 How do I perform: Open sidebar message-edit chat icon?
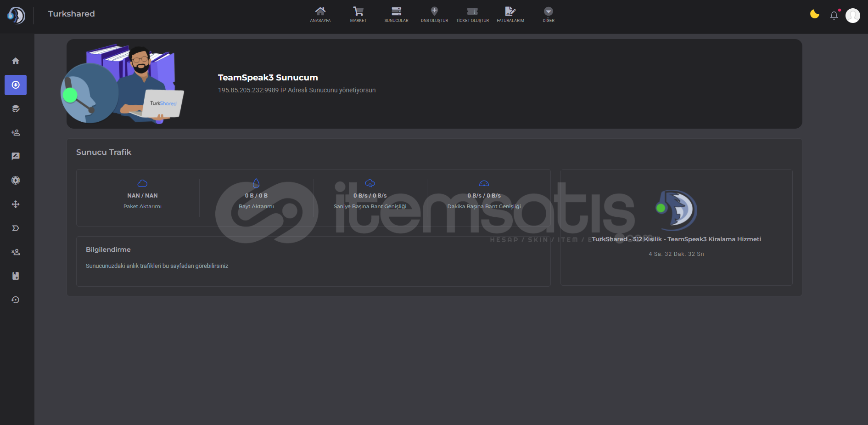click(x=16, y=157)
